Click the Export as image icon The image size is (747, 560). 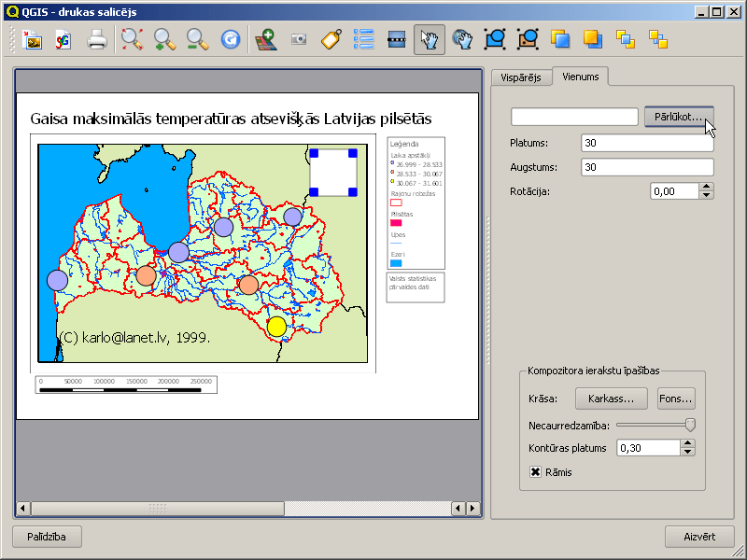click(x=33, y=39)
